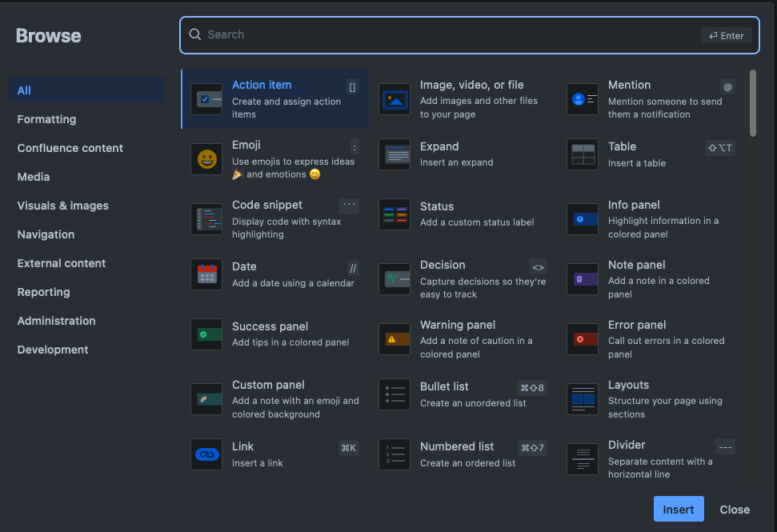Pick the Date calendar icon

(x=206, y=274)
